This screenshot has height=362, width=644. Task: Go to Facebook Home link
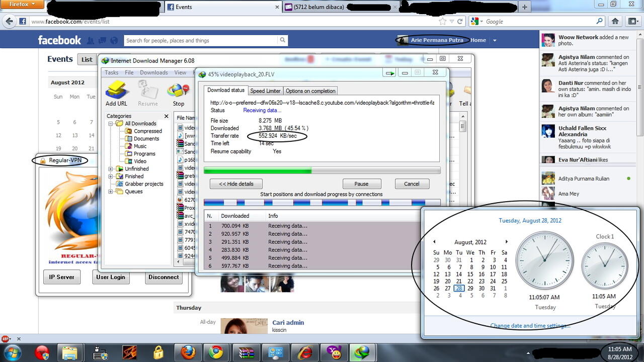coord(478,40)
